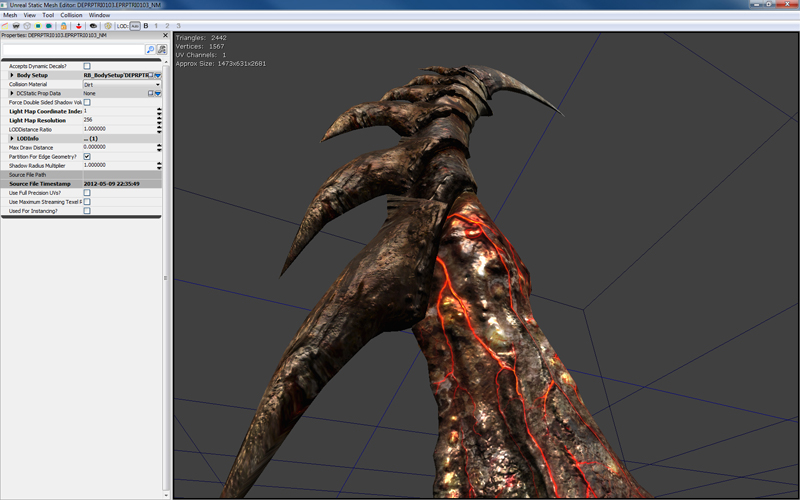This screenshot has width=800, height=500.
Task: Click the wireframe cube bounds toolbar icon
Action: pyautogui.click(x=27, y=26)
